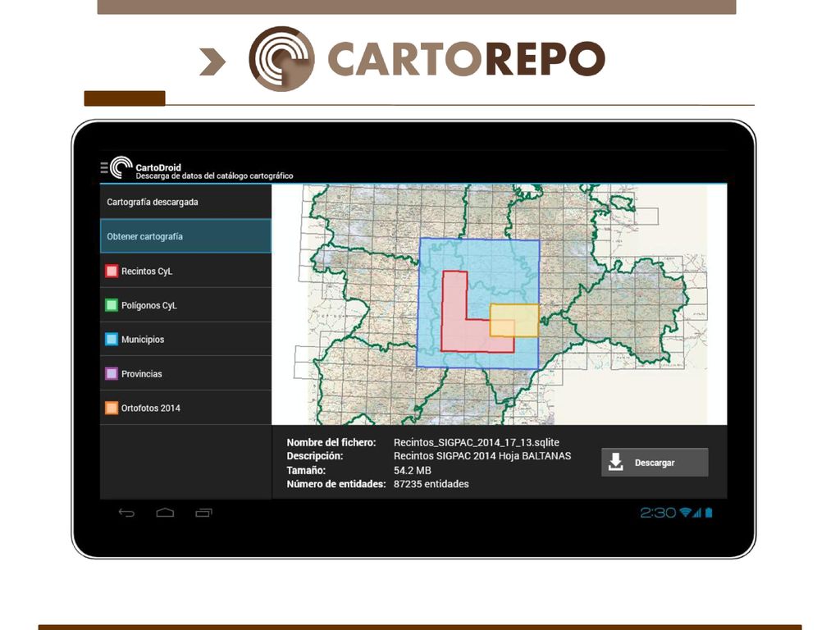This screenshot has width=840, height=630.
Task: Select the Obtener cartografía tab
Action: (x=186, y=236)
